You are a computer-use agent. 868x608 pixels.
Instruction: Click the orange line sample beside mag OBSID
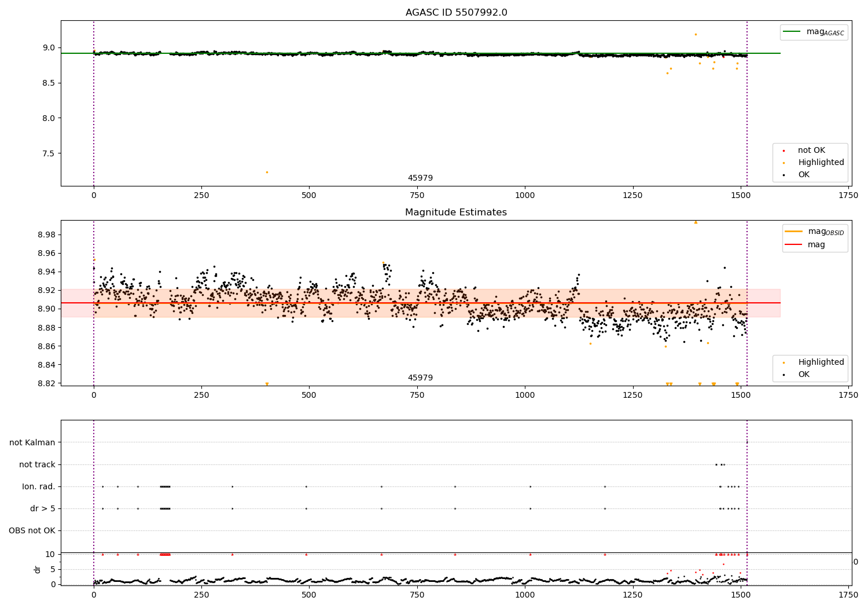(x=794, y=231)
